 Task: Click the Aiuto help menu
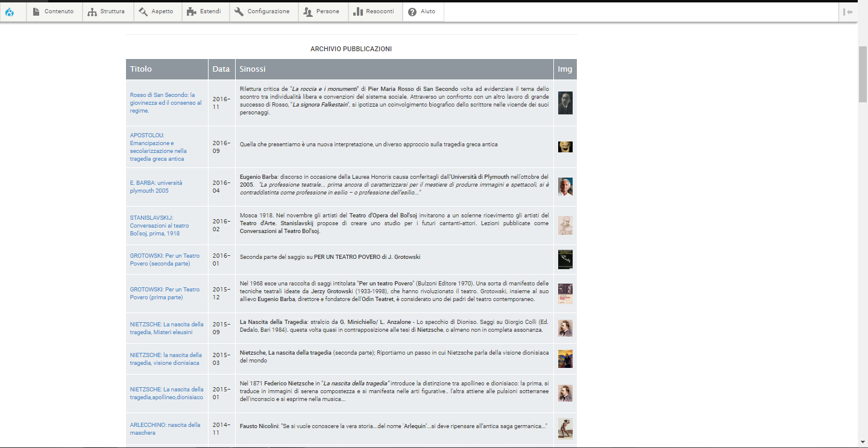coord(421,11)
